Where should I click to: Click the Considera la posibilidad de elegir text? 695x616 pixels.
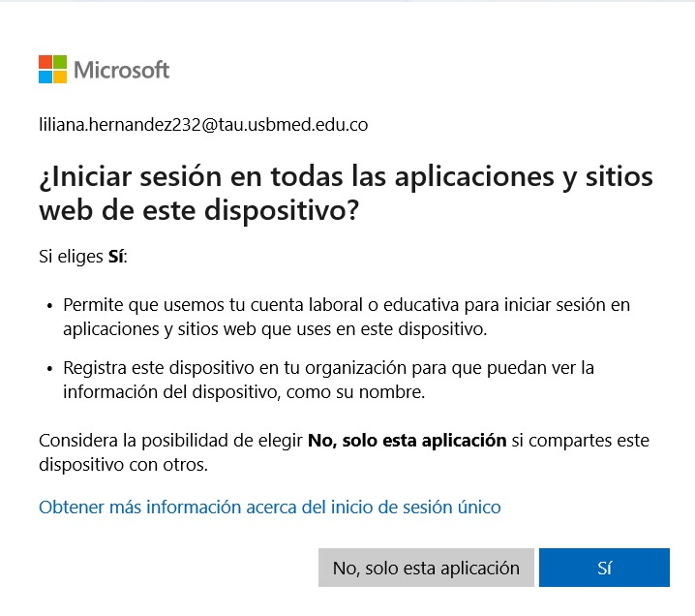click(170, 441)
